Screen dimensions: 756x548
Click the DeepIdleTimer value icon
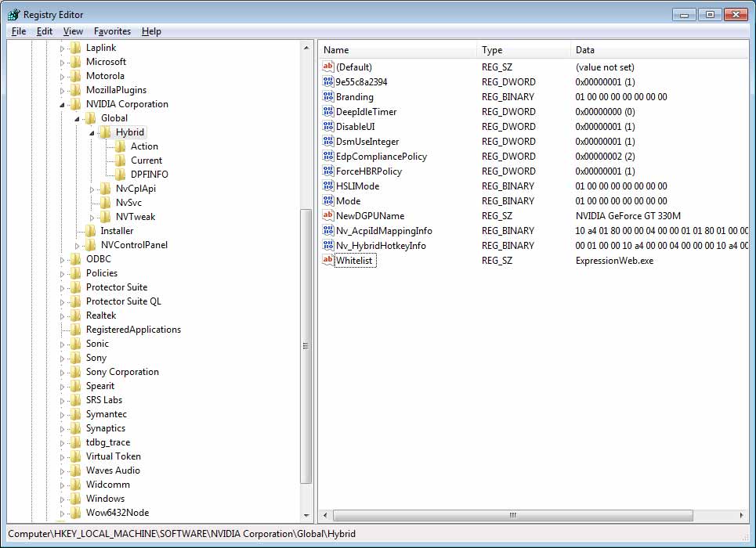pyautogui.click(x=327, y=112)
